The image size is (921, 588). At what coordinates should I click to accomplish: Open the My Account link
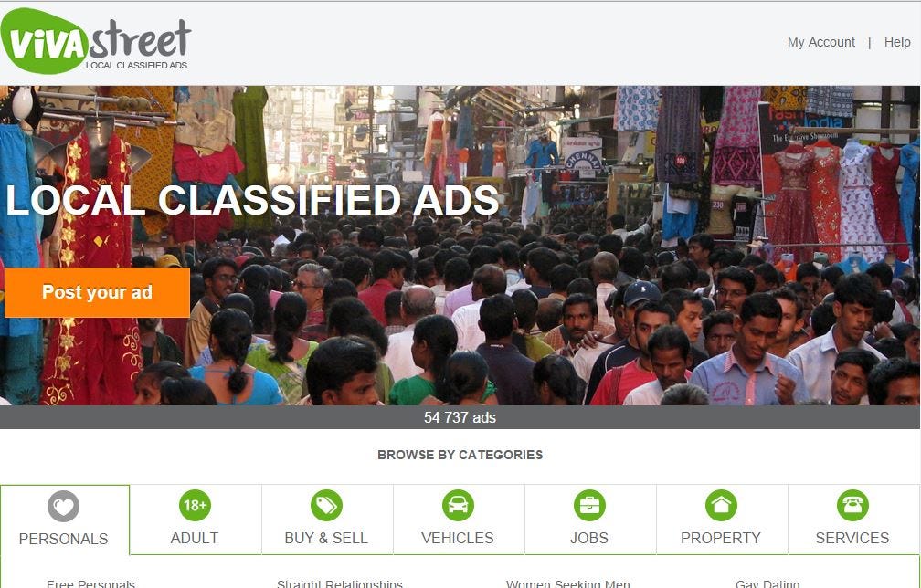[821, 42]
